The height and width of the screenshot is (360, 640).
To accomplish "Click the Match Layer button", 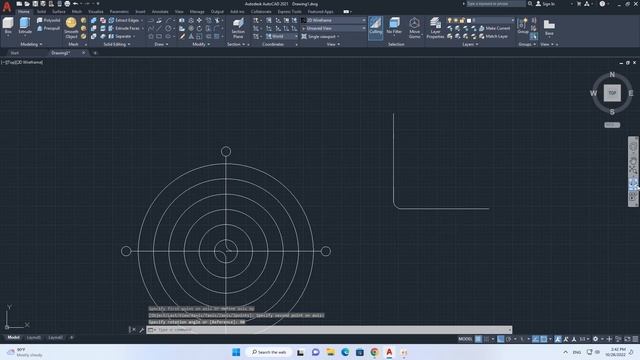I will pyautogui.click(x=493, y=36).
